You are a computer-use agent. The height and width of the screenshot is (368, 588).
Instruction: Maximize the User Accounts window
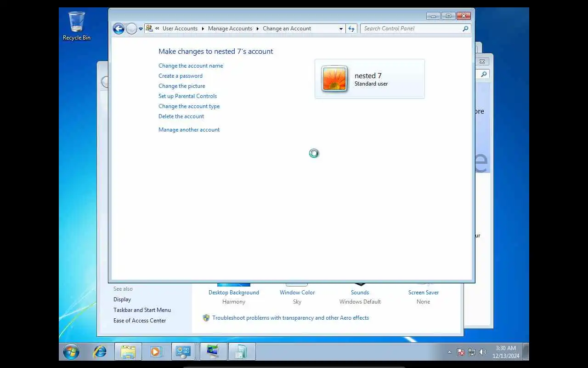point(448,16)
